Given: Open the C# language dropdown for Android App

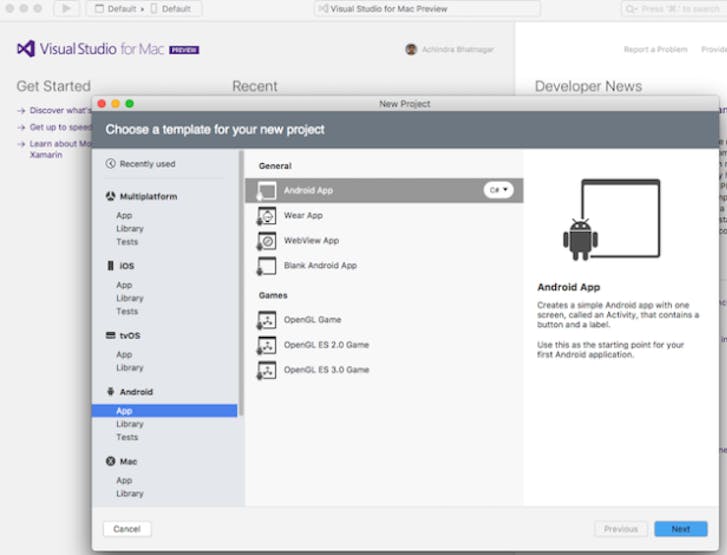Looking at the screenshot, I should click(498, 190).
